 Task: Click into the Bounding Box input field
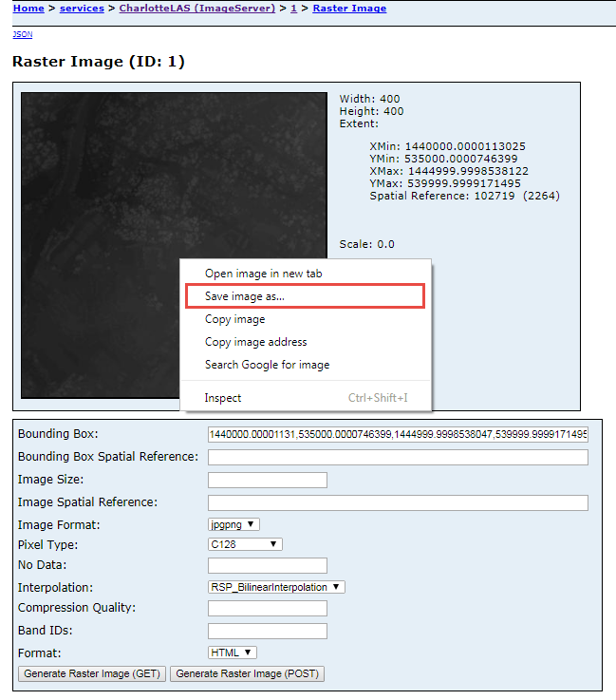[x=398, y=434]
